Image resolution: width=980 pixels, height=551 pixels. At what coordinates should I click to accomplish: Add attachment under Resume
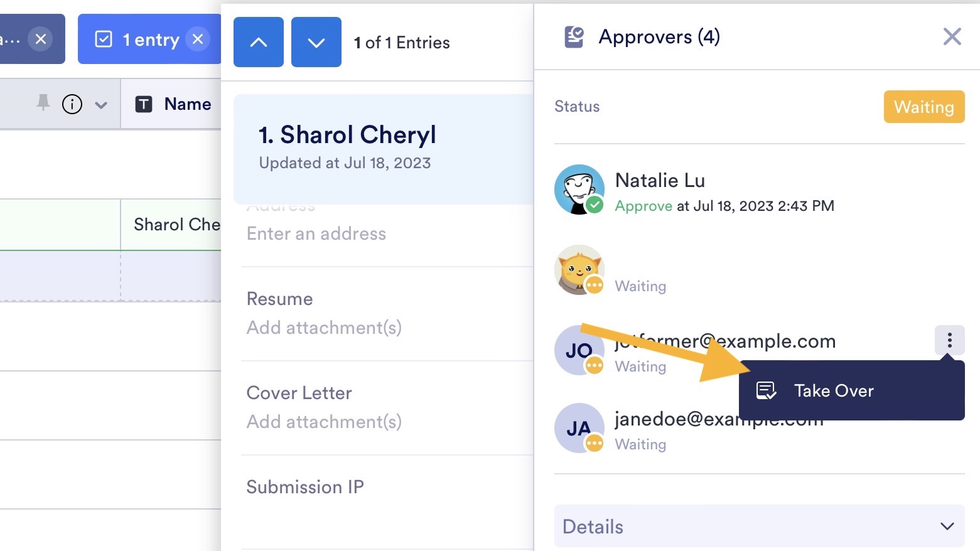click(324, 328)
